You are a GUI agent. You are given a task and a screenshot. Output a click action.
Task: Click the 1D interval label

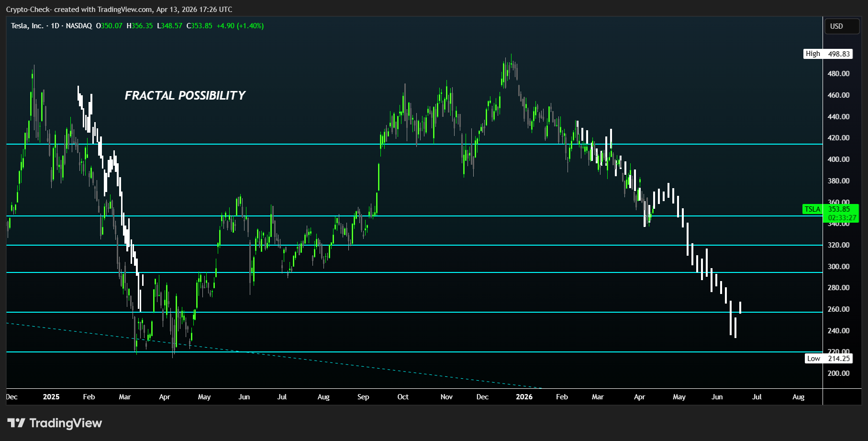(x=55, y=26)
